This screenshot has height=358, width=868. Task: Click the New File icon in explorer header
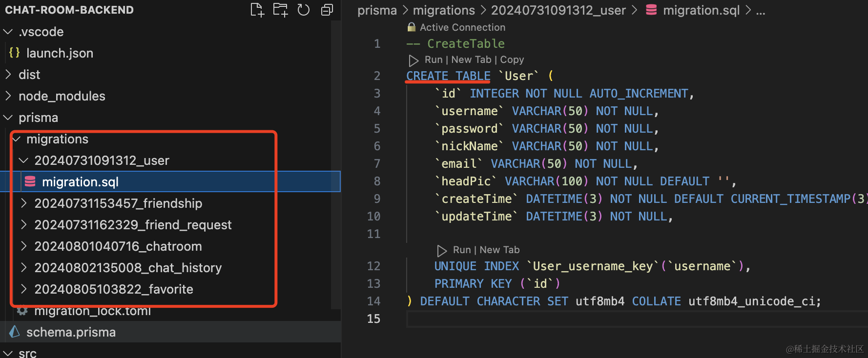257,10
